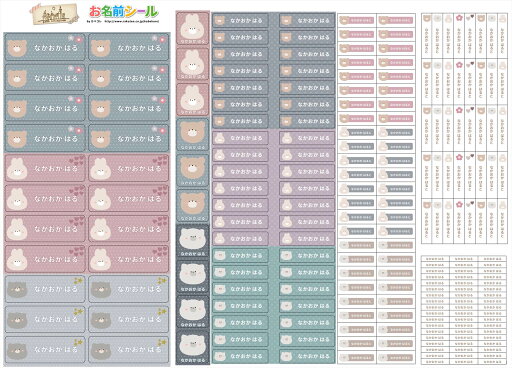Viewport: 512px width, 368px height.
Task: Click the top-left tiny text-only name label
Action: pyautogui.click(x=435, y=259)
